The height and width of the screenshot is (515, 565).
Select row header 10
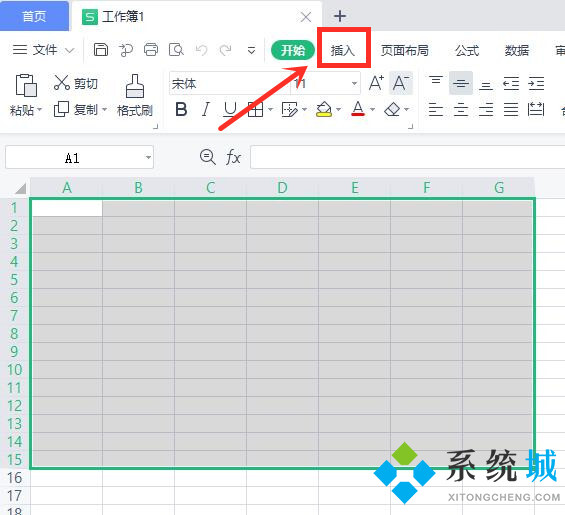click(x=15, y=370)
